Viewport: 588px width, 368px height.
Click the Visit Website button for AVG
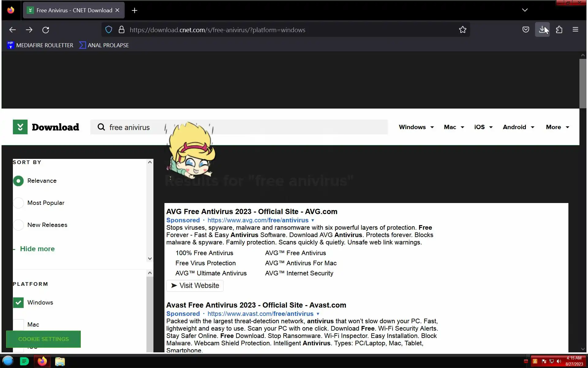click(x=195, y=286)
